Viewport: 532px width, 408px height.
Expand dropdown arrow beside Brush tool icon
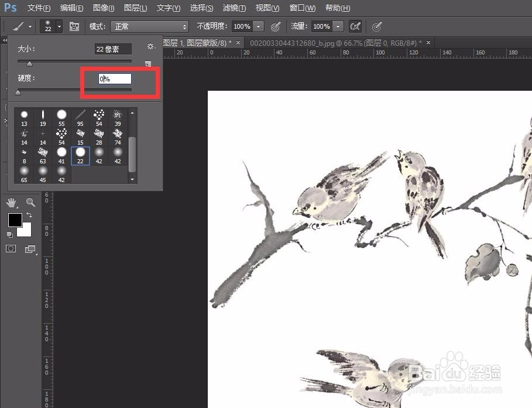[x=30, y=26]
